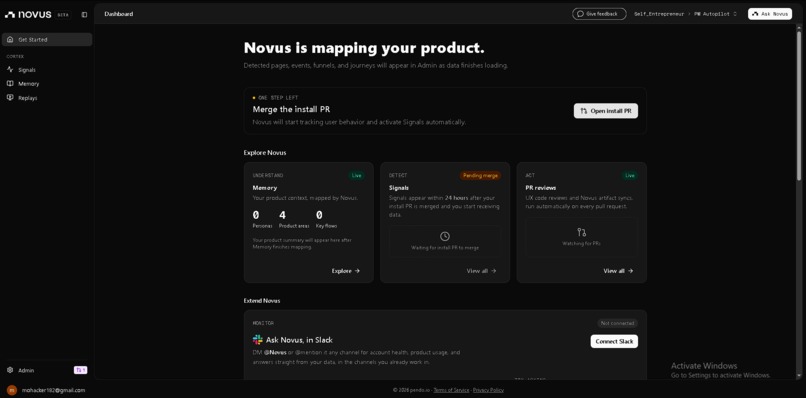
Task: Click the purple Admin notification badge
Action: coord(81,370)
